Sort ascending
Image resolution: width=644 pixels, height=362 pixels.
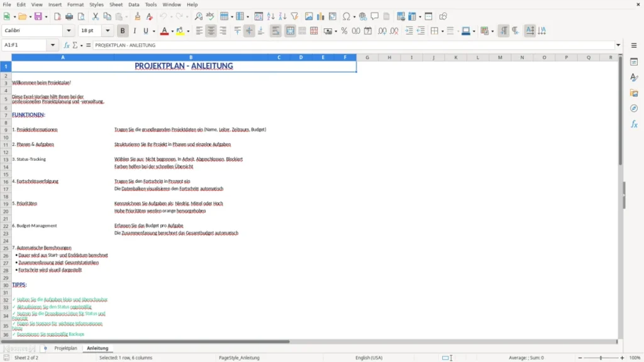click(x=270, y=16)
